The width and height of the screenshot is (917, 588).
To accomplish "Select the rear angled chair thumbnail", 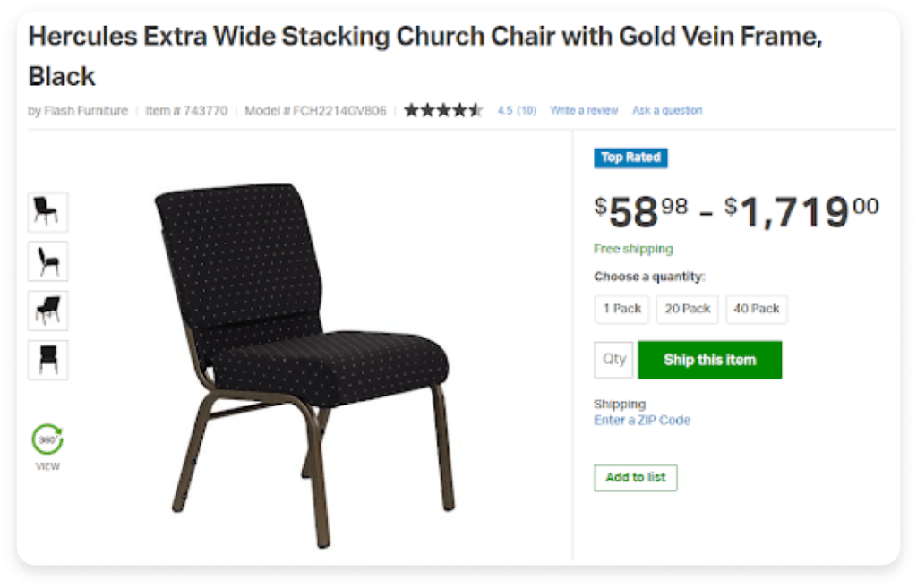I will pyautogui.click(x=47, y=311).
